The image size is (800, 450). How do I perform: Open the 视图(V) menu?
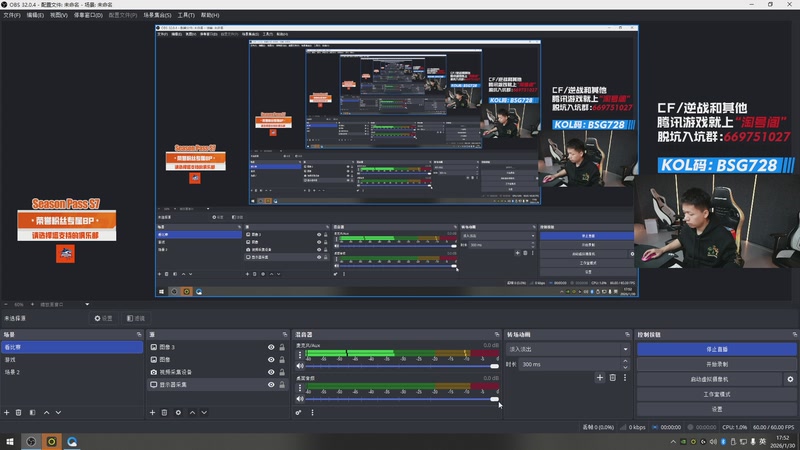59,15
